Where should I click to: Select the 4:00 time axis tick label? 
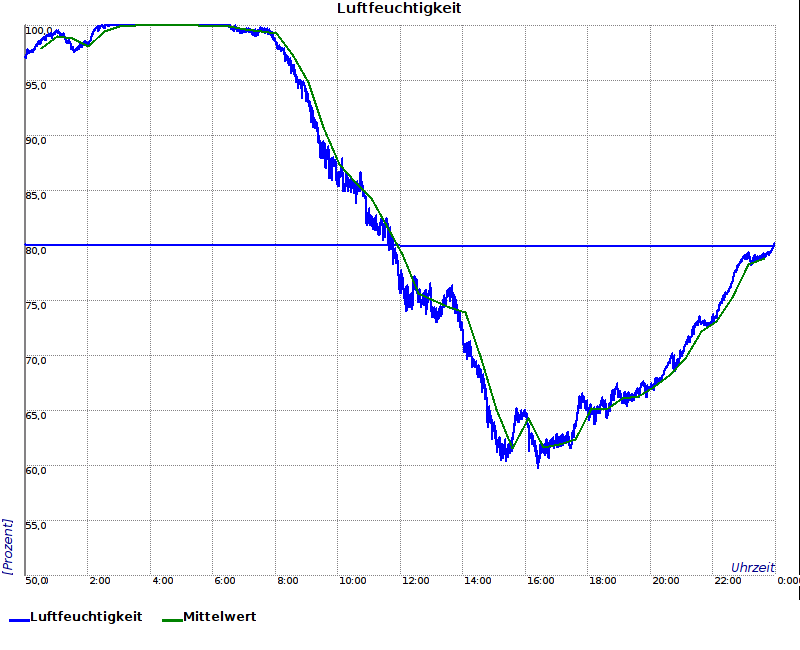[163, 580]
